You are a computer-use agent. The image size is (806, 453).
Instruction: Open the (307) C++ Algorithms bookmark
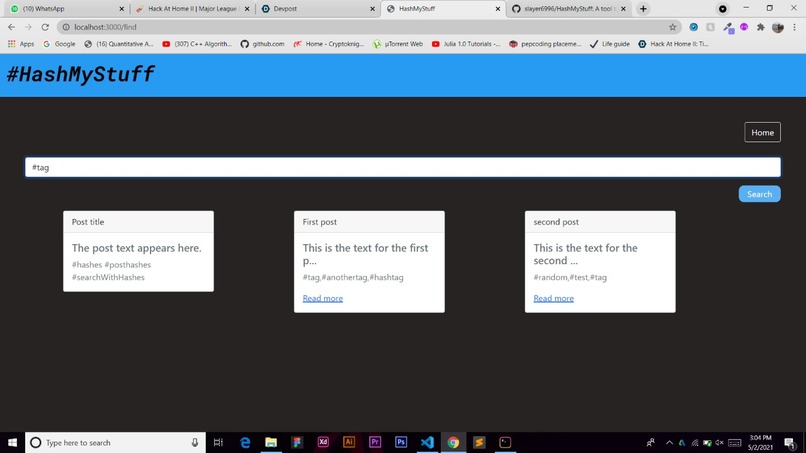point(197,44)
